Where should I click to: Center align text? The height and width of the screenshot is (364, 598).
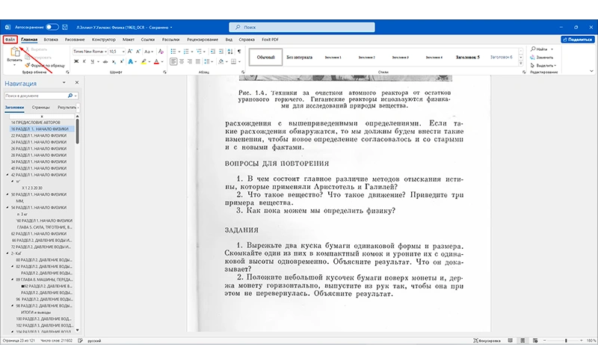[182, 61]
